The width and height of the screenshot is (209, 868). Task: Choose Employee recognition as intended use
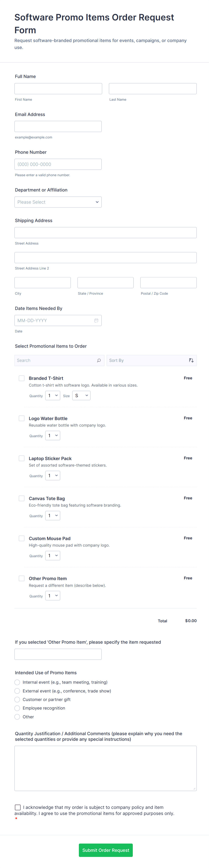[x=17, y=708]
